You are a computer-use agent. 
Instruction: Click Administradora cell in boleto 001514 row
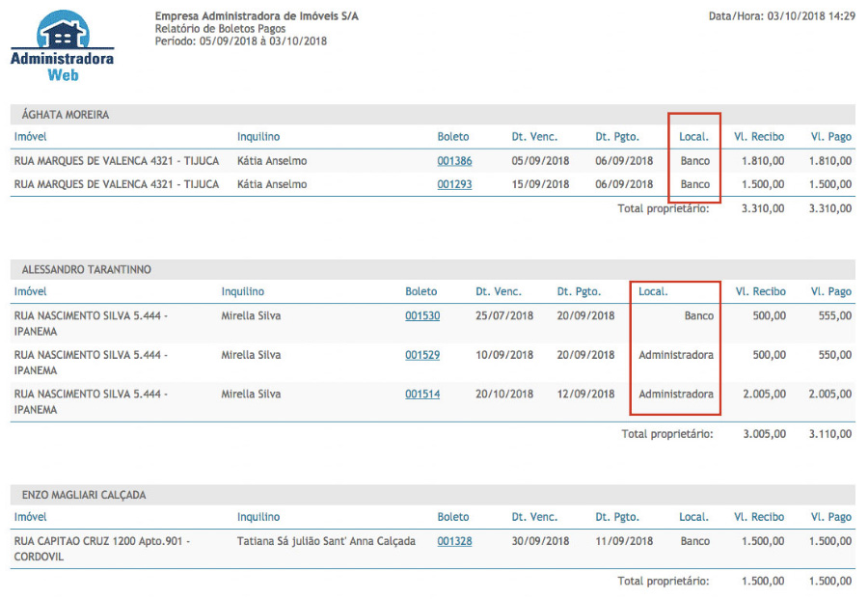coord(675,394)
